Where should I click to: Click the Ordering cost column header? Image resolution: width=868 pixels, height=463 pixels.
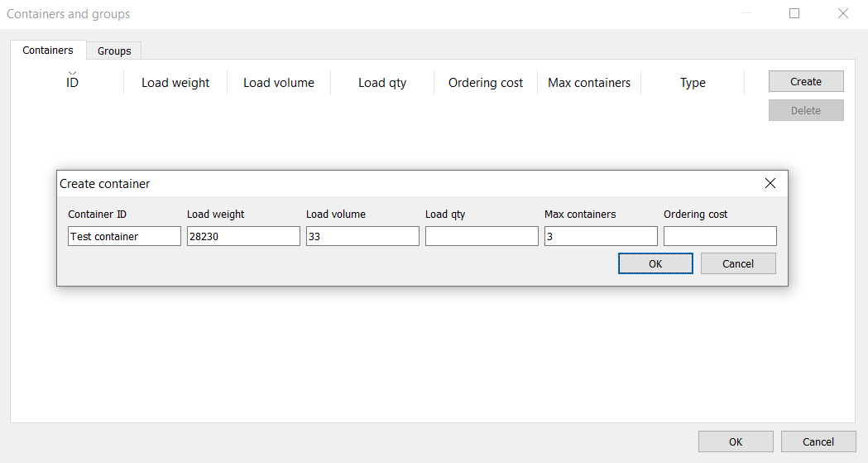point(486,83)
